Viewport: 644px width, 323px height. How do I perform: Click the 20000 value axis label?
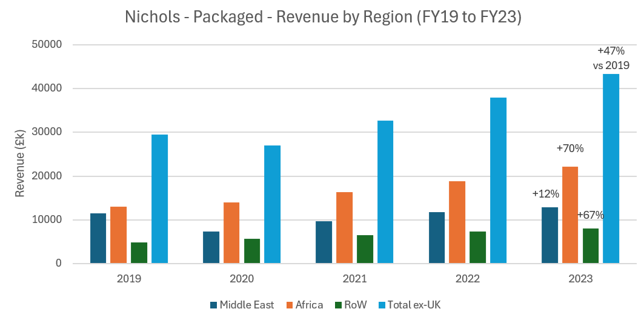(x=47, y=176)
